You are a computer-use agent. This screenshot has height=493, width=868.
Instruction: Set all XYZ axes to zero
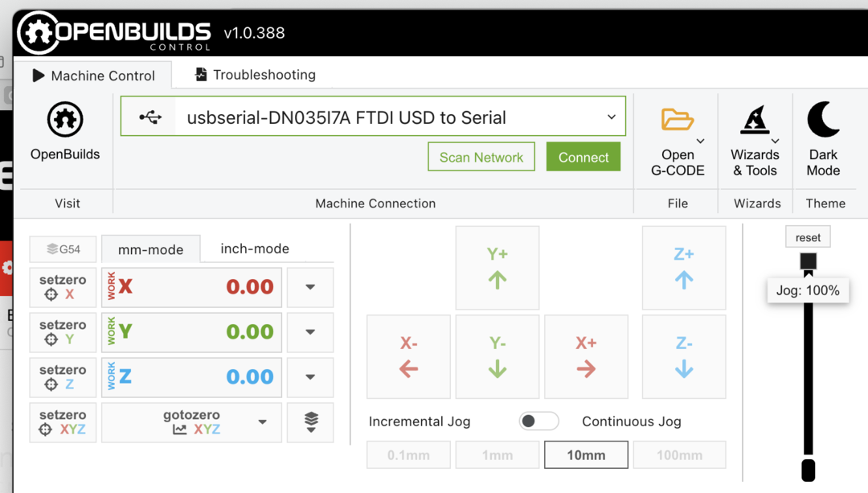point(63,422)
